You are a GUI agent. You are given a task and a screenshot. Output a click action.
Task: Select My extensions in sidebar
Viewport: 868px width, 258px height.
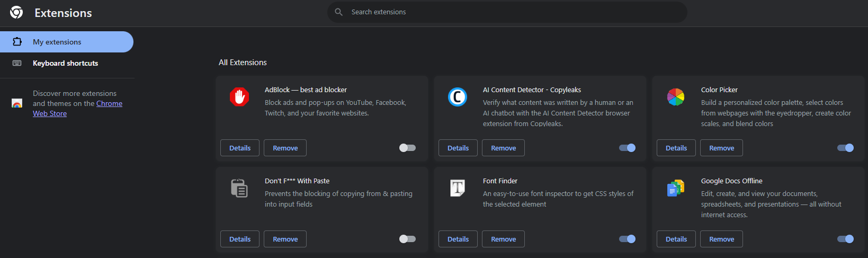click(67, 42)
